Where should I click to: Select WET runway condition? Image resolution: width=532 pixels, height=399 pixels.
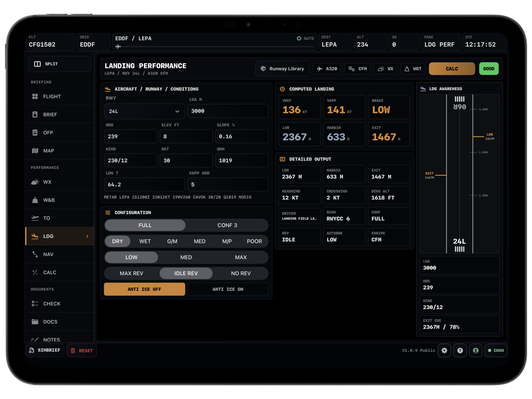145,241
